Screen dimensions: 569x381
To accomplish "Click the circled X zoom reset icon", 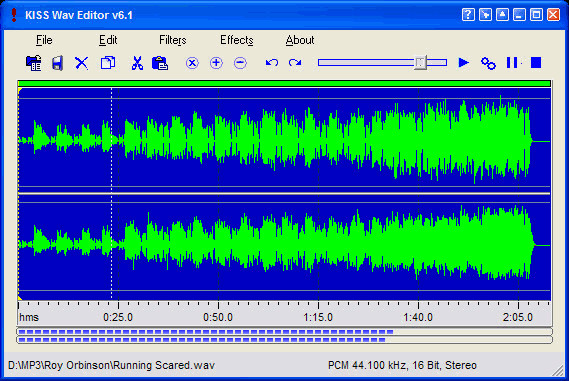I will point(192,63).
